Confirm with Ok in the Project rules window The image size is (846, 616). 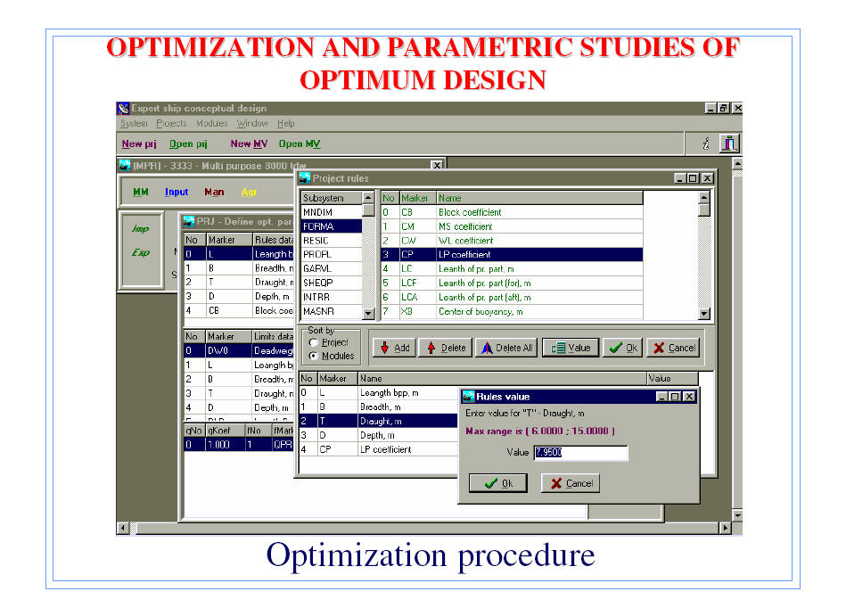point(622,348)
